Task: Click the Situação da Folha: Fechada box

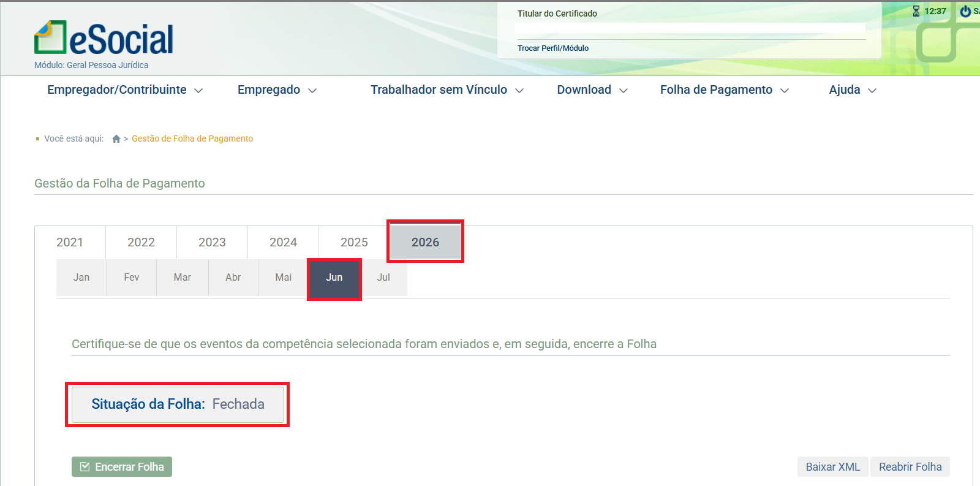Action: [x=178, y=404]
